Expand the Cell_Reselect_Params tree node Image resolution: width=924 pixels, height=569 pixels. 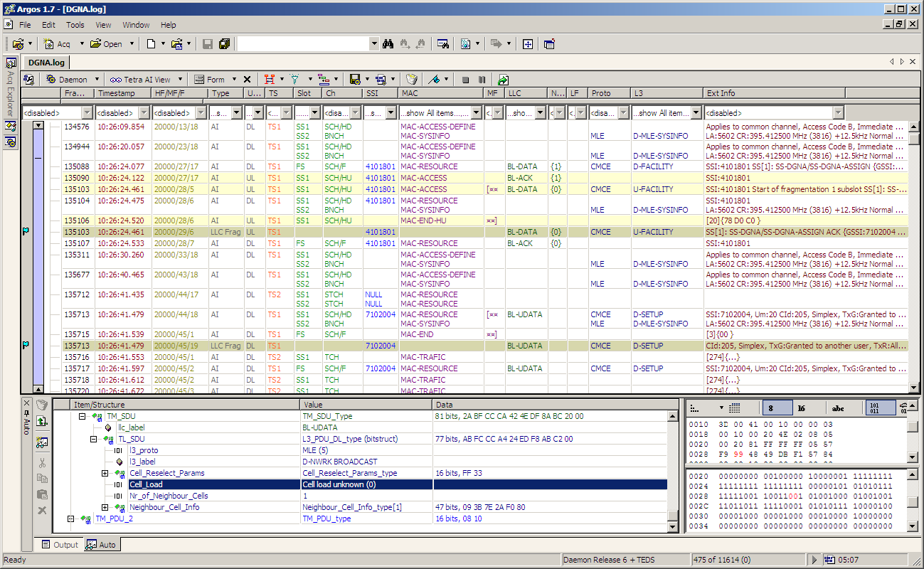pyautogui.click(x=105, y=473)
